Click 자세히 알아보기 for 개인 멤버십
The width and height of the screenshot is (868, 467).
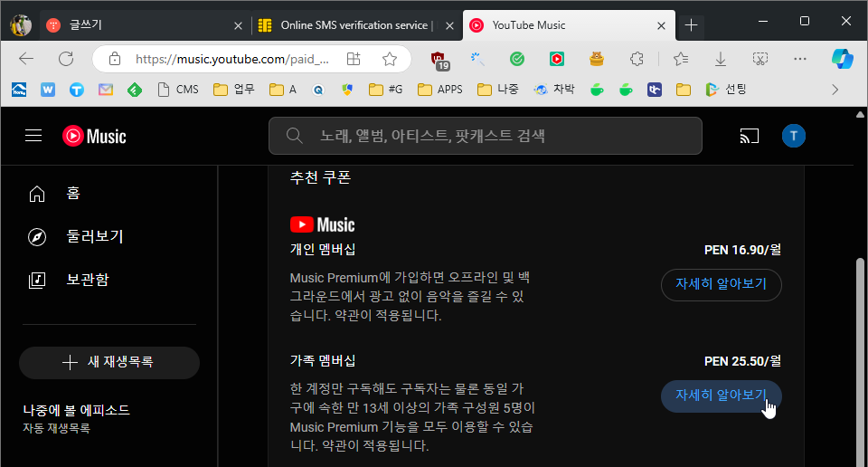[721, 285]
